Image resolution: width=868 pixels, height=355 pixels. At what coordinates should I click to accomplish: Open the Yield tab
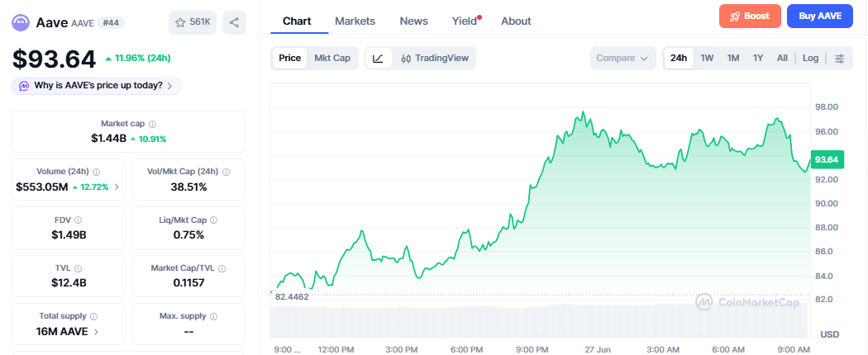pyautogui.click(x=466, y=21)
